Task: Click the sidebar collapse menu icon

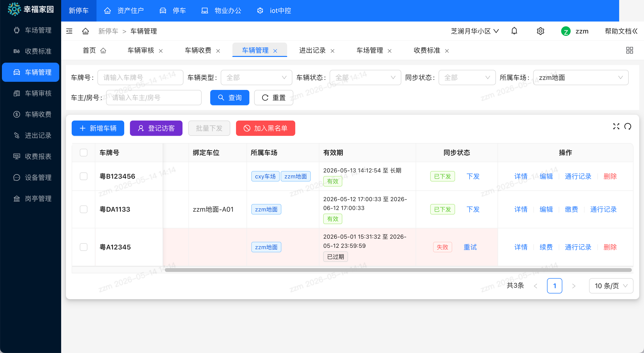Action: tap(69, 31)
